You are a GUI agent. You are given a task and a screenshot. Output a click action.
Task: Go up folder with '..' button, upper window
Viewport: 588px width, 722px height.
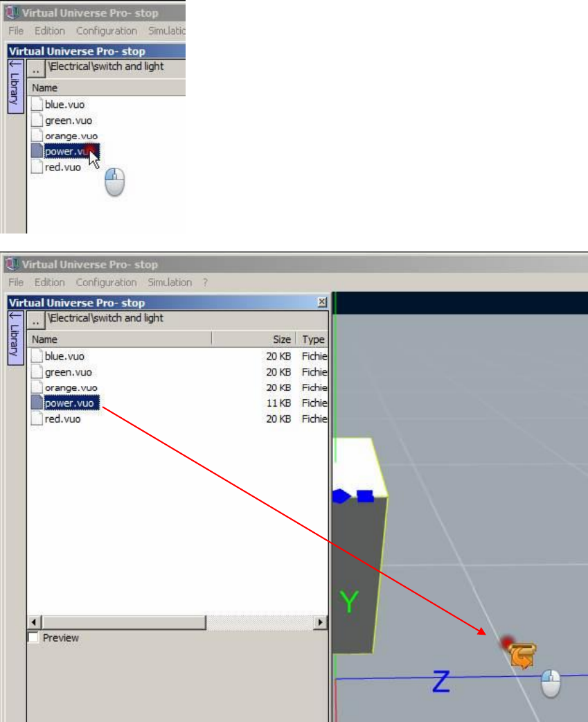click(x=36, y=69)
